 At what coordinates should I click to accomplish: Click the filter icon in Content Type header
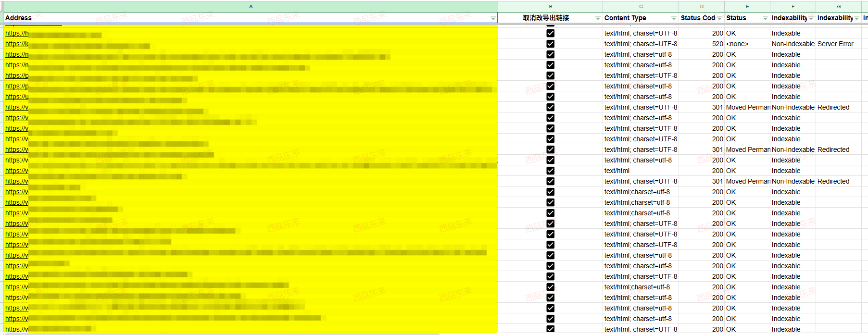(674, 18)
